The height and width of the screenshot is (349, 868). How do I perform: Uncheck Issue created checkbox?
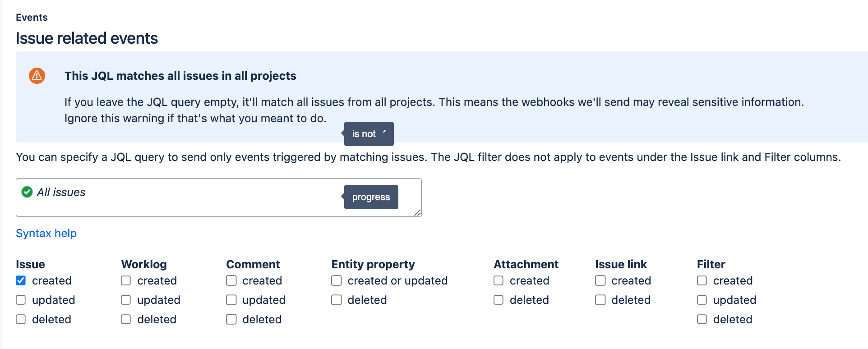[21, 280]
